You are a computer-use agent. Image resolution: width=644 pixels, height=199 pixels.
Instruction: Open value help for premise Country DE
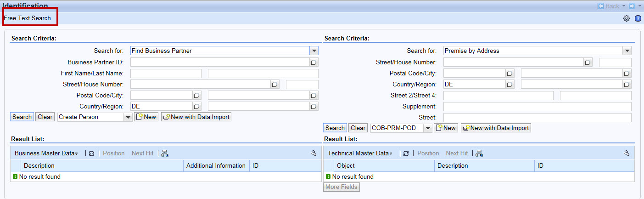pos(509,84)
